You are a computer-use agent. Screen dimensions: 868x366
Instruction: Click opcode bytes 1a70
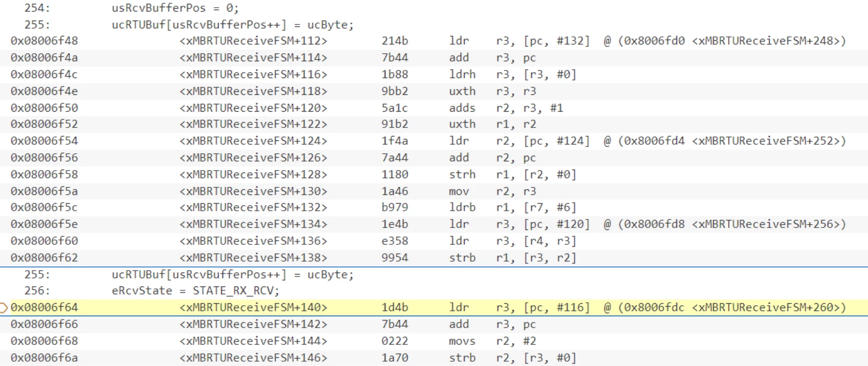(395, 358)
